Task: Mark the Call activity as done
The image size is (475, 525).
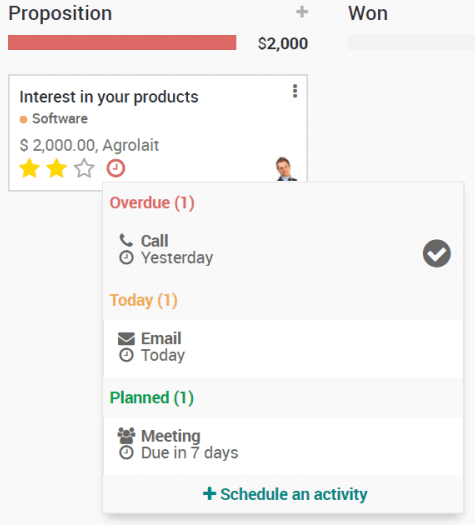Action: pyautogui.click(x=437, y=253)
